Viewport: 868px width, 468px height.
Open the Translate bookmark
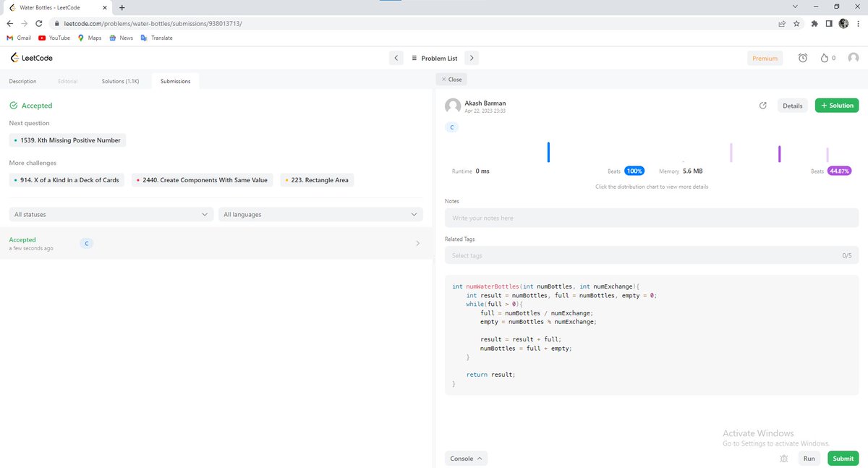coord(156,38)
